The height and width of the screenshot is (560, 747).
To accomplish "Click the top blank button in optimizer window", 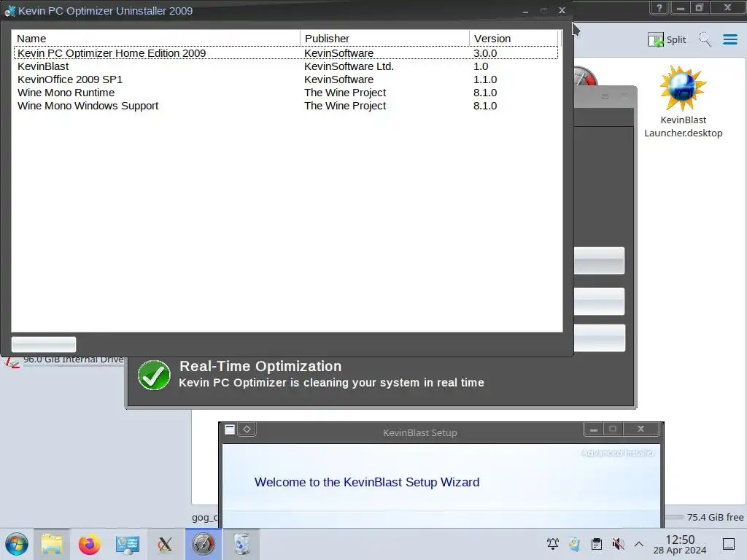I will 599,260.
